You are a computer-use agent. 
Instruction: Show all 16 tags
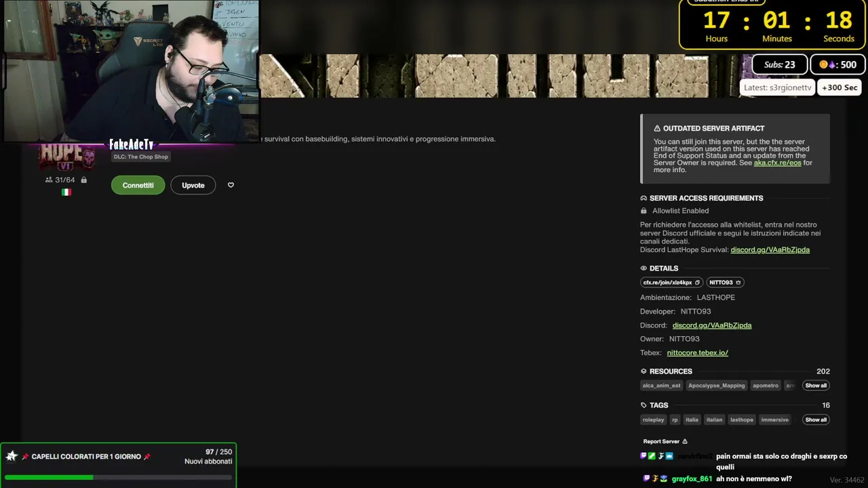(x=816, y=420)
